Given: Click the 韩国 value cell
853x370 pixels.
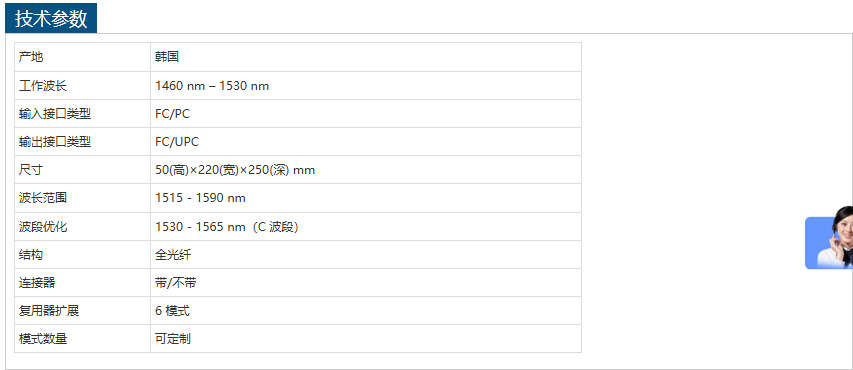Looking at the screenshot, I should pyautogui.click(x=366, y=57).
